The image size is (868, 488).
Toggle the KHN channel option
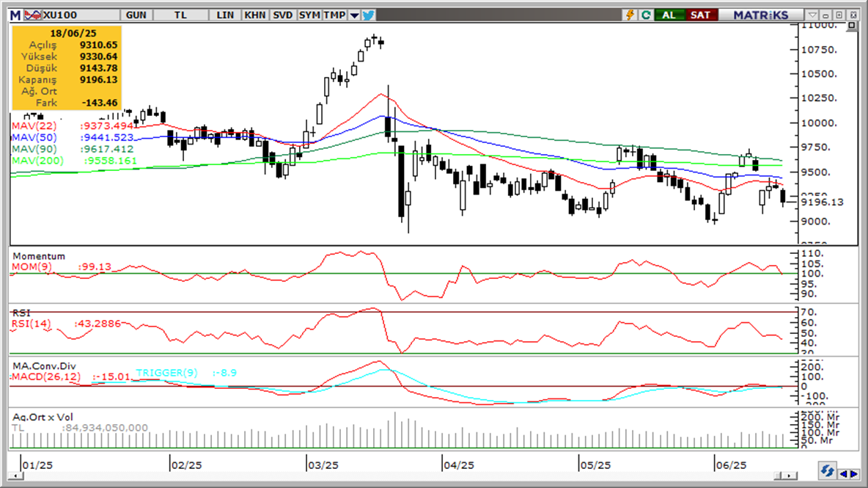click(254, 15)
